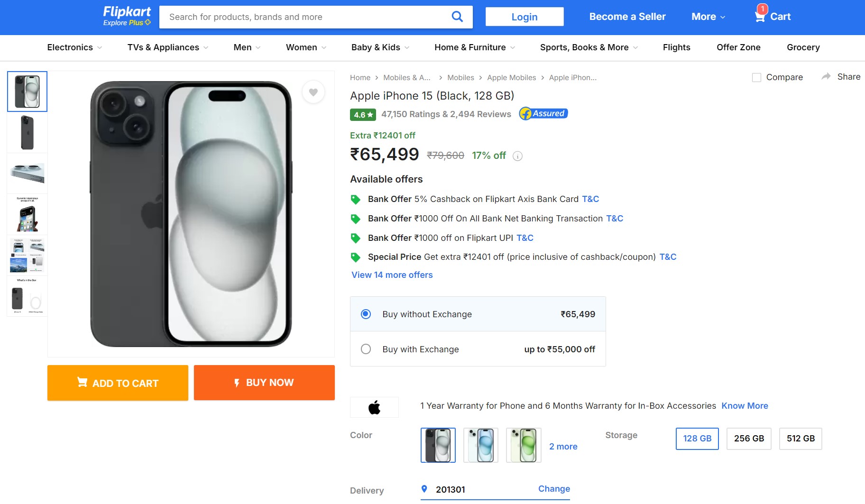
Task: Click the search products input field
Action: point(304,17)
